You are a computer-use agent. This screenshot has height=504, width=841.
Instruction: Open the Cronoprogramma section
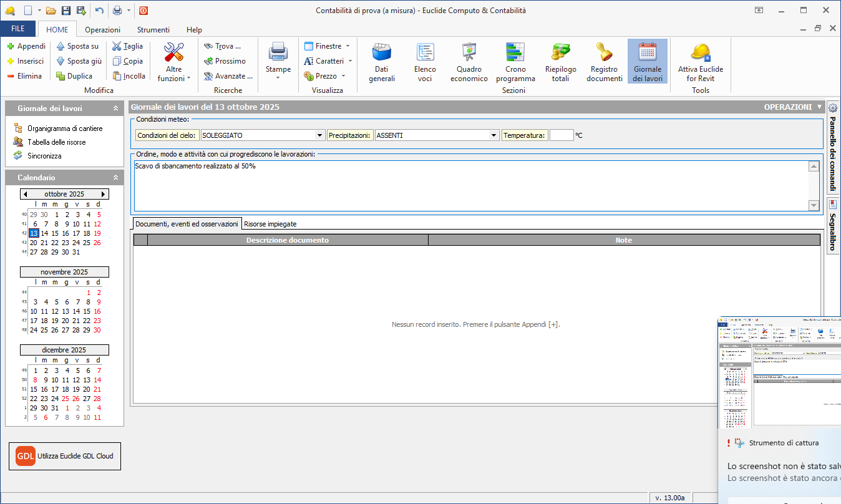tap(515, 62)
